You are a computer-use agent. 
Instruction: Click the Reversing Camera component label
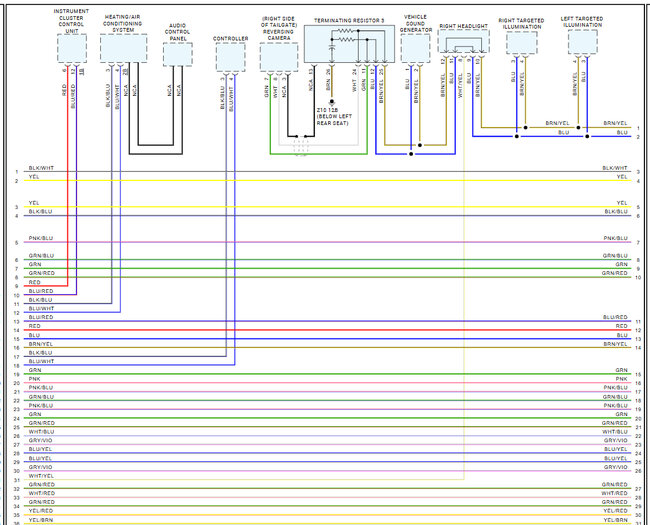(279, 28)
